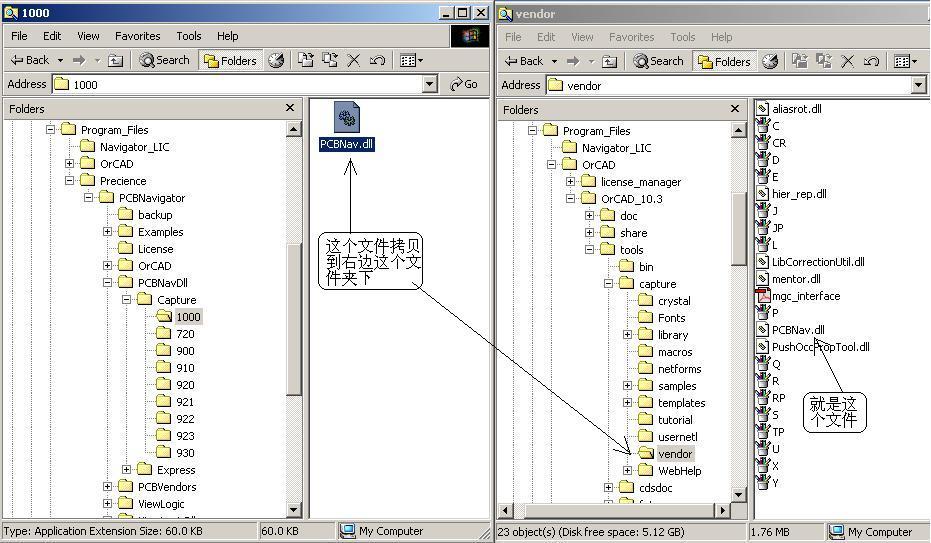Click Delete icon in vendor window toolbar
Screen dimensions: 931x543
(x=847, y=61)
